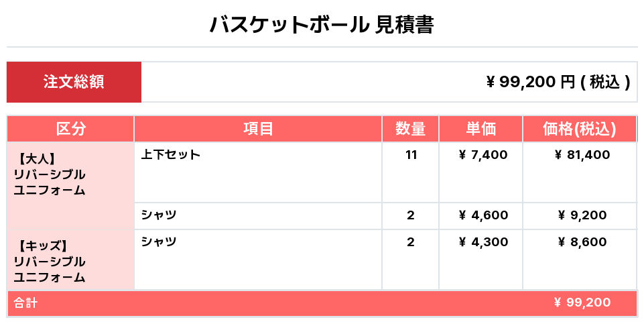Select the ¥ 9,200 price cell
Screen dimensions: 644x324
[582, 215]
